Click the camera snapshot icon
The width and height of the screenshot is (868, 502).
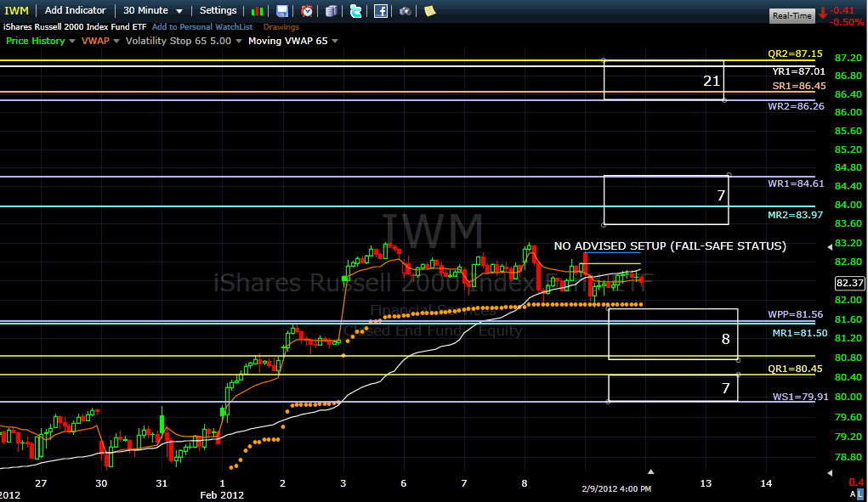[x=406, y=11]
